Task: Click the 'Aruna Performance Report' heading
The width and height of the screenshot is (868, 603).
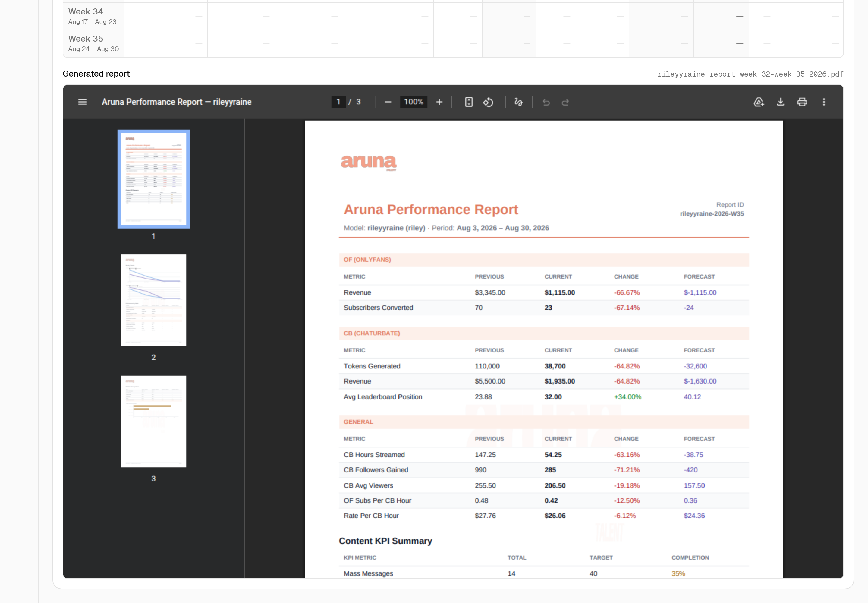Action: (x=431, y=209)
